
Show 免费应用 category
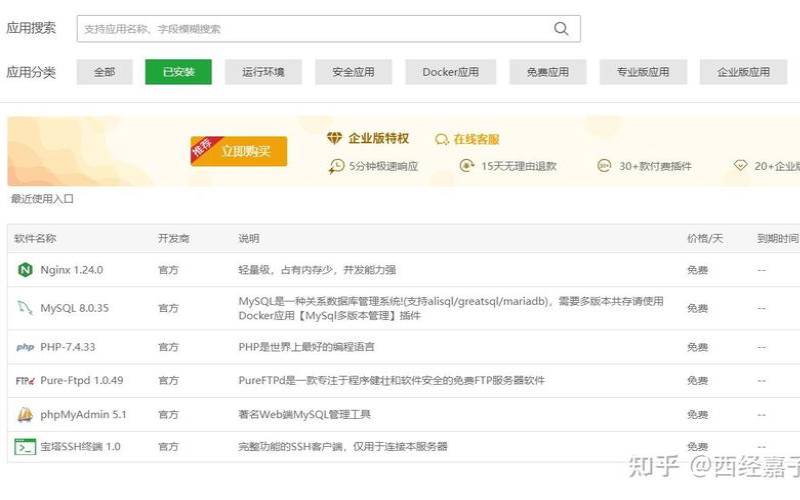(x=547, y=72)
